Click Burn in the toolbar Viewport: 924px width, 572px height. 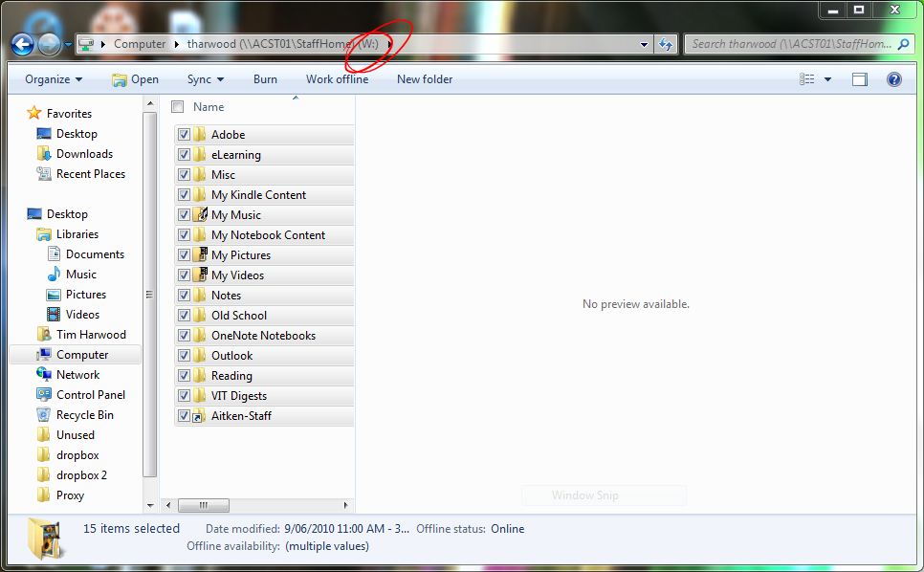click(265, 79)
